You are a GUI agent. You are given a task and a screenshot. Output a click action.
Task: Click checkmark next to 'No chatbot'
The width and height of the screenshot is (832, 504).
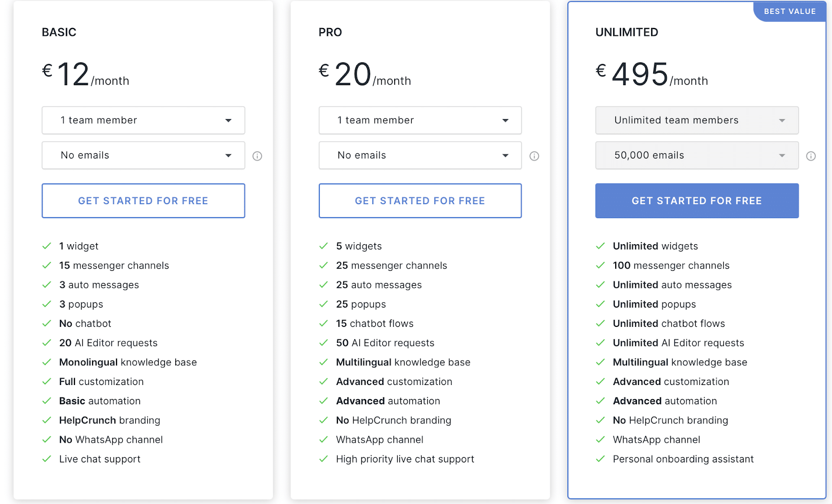pos(47,324)
